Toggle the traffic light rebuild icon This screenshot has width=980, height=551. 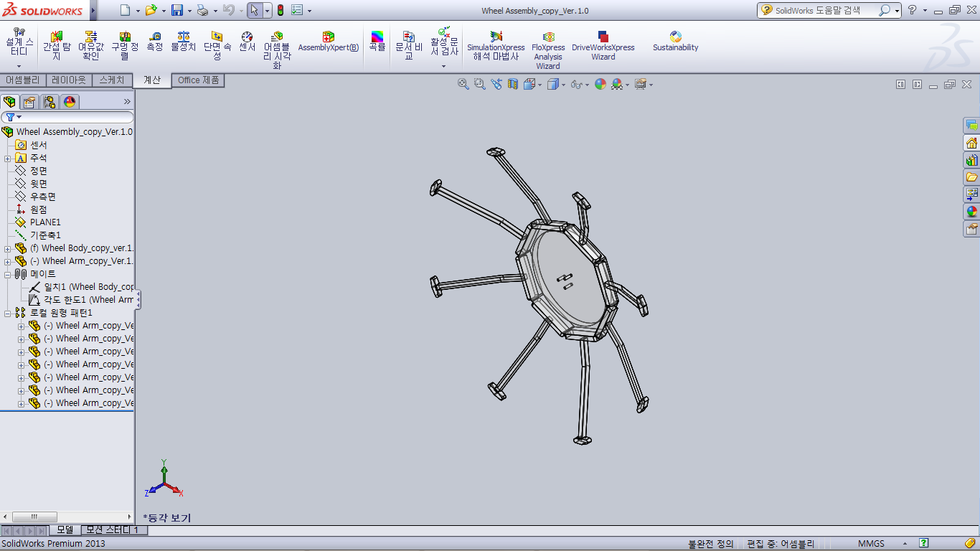pos(280,10)
